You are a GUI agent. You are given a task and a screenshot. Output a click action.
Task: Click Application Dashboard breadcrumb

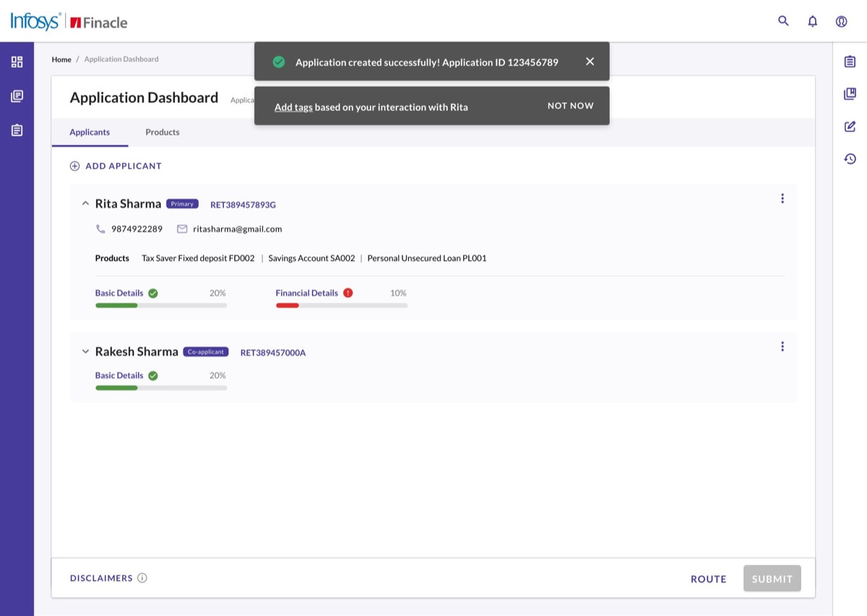121,59
